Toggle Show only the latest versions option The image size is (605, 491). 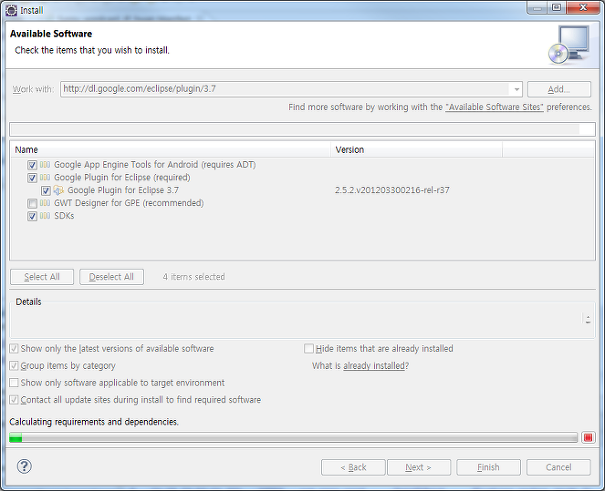point(14,349)
